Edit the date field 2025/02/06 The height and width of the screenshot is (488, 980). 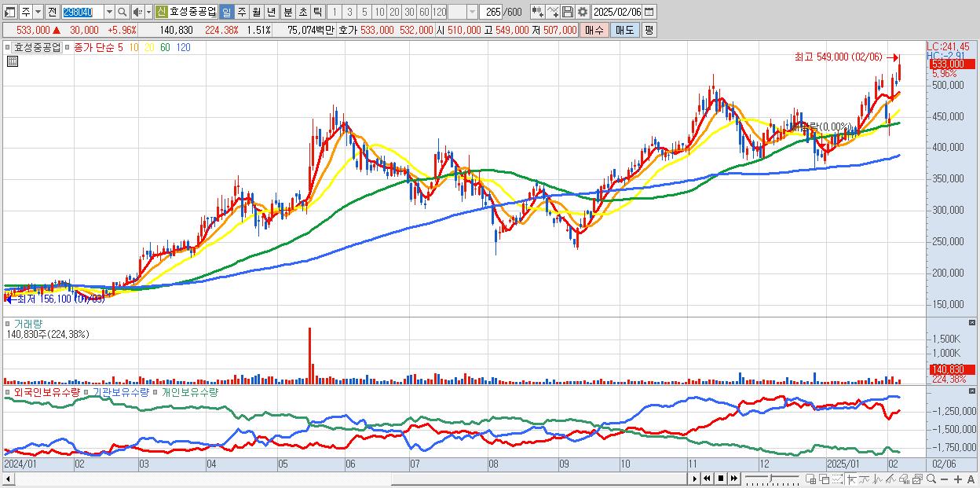click(617, 12)
